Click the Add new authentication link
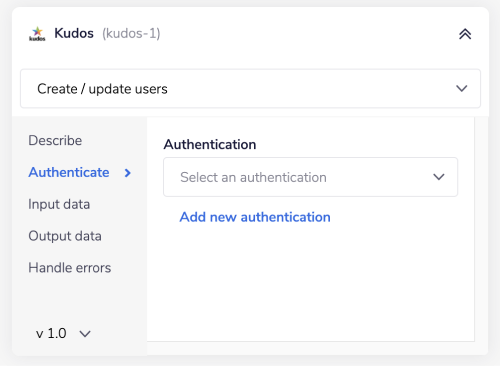This screenshot has height=366, width=500. click(255, 217)
